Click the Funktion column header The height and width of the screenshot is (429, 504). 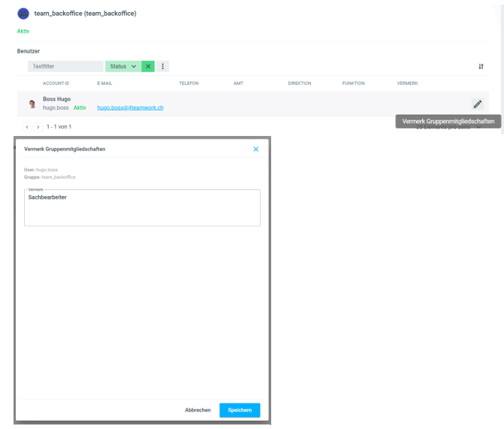click(x=353, y=83)
